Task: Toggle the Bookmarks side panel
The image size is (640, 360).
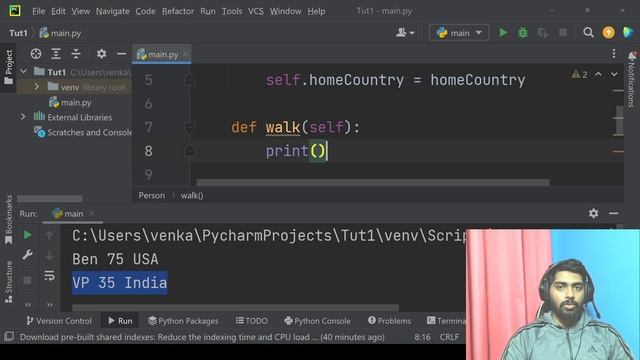Action: coord(8,220)
